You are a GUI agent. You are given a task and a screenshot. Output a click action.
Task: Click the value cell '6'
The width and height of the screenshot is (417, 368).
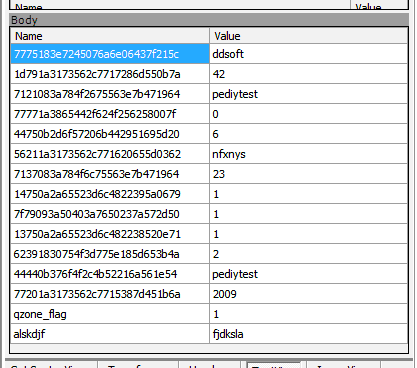tap(309, 134)
